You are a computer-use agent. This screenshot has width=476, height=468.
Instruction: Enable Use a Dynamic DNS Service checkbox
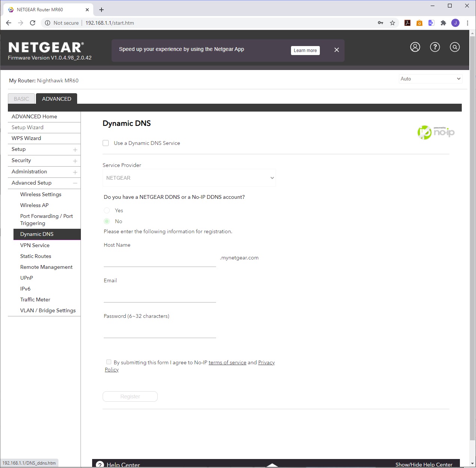click(x=106, y=143)
